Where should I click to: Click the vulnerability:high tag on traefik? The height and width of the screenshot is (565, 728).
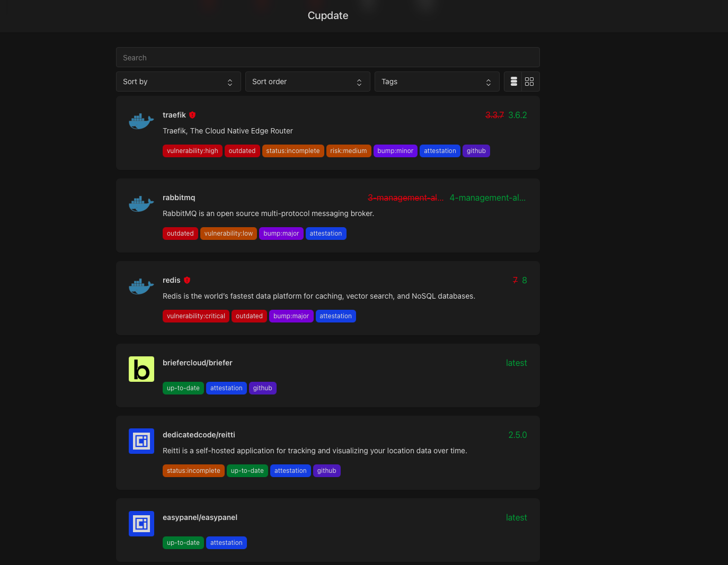point(192,151)
